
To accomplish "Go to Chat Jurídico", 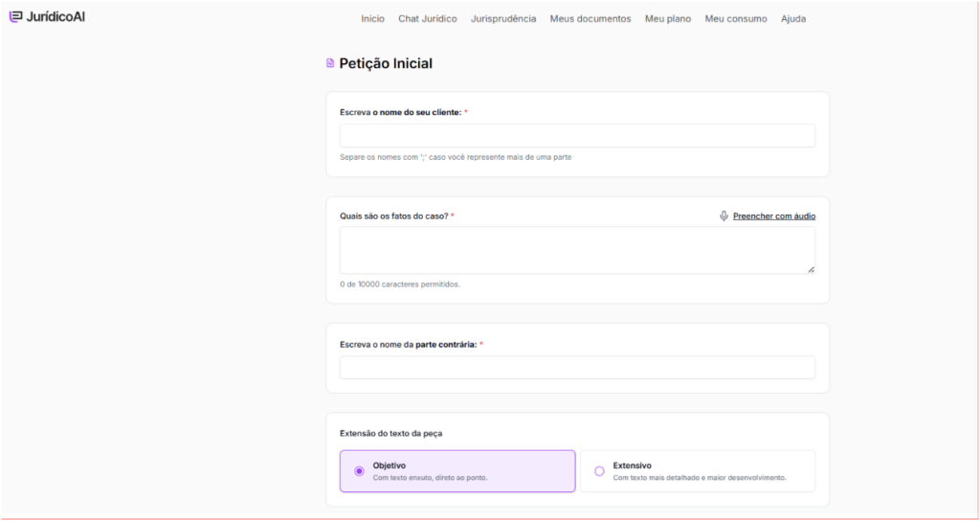I will pos(428,19).
